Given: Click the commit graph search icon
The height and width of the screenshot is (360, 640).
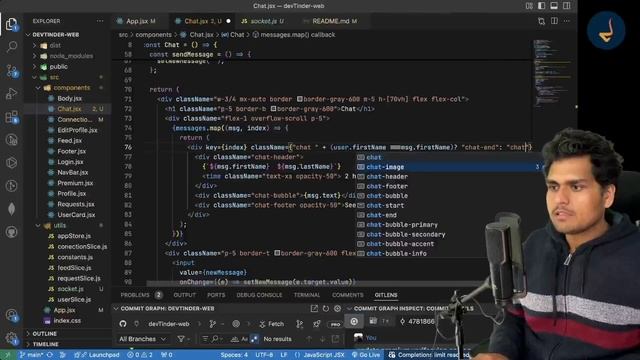Looking at the screenshot, I should tap(215, 339).
